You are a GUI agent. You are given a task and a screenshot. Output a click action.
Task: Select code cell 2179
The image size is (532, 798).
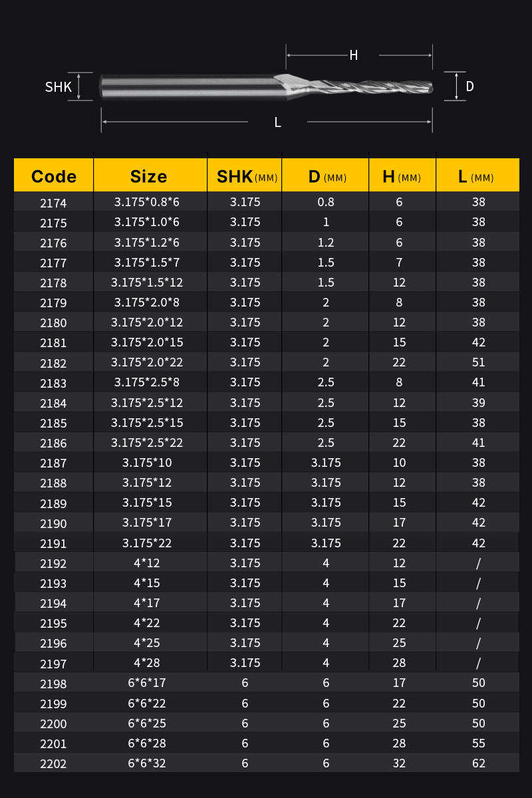(53, 303)
